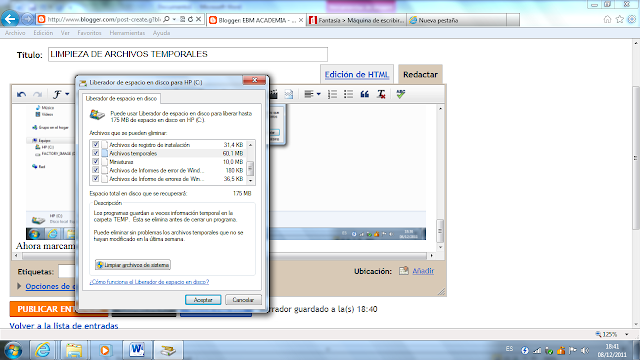Remove formatting with the Tx icon
Image resolution: width=640 pixels, height=360 pixels.
click(381, 94)
